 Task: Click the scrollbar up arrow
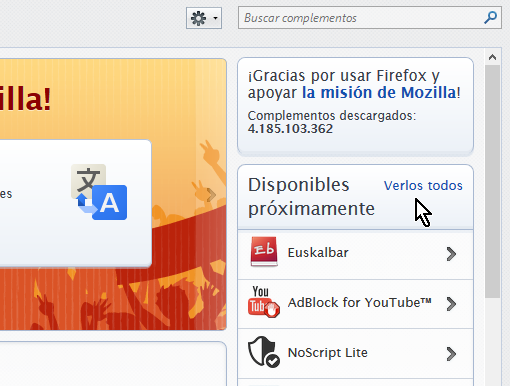(x=492, y=57)
